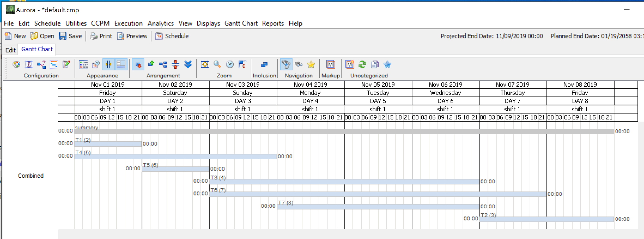The image size is (644, 239).
Task: Select the magnifying glass zoom tool
Action: point(217,65)
